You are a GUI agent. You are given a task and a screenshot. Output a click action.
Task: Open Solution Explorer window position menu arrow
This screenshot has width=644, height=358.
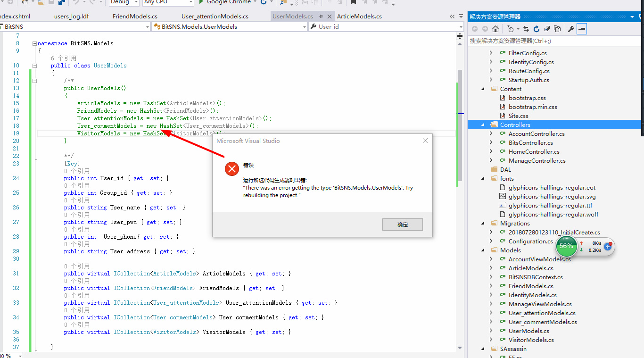point(633,17)
